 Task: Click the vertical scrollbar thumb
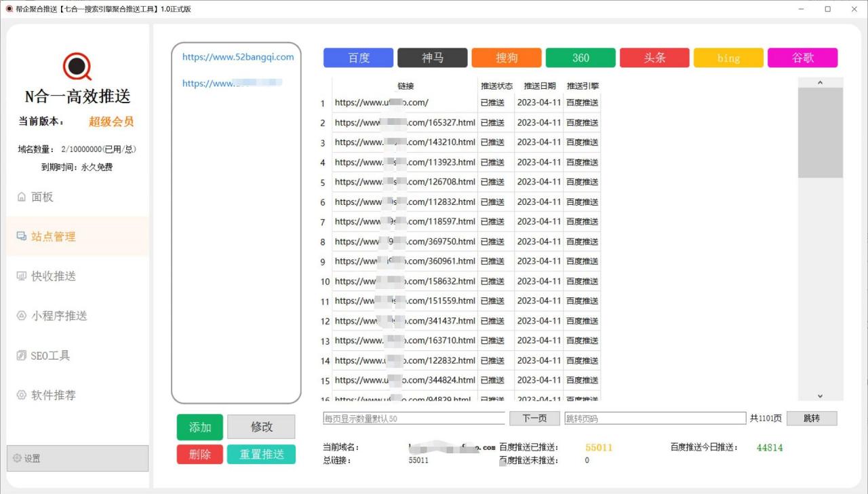[x=821, y=133]
